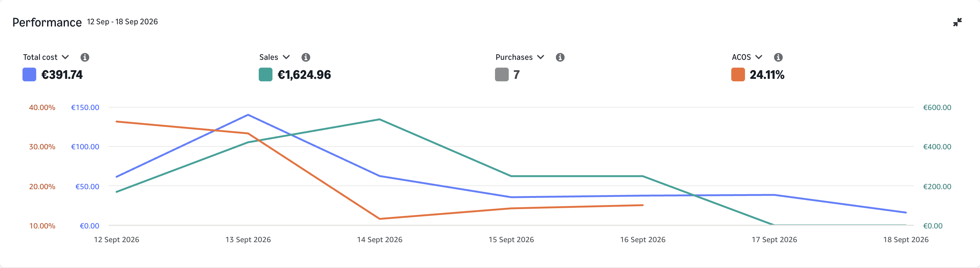980x268 pixels.
Task: Click the blue cost line peak on 13 Sept
Action: (x=248, y=115)
